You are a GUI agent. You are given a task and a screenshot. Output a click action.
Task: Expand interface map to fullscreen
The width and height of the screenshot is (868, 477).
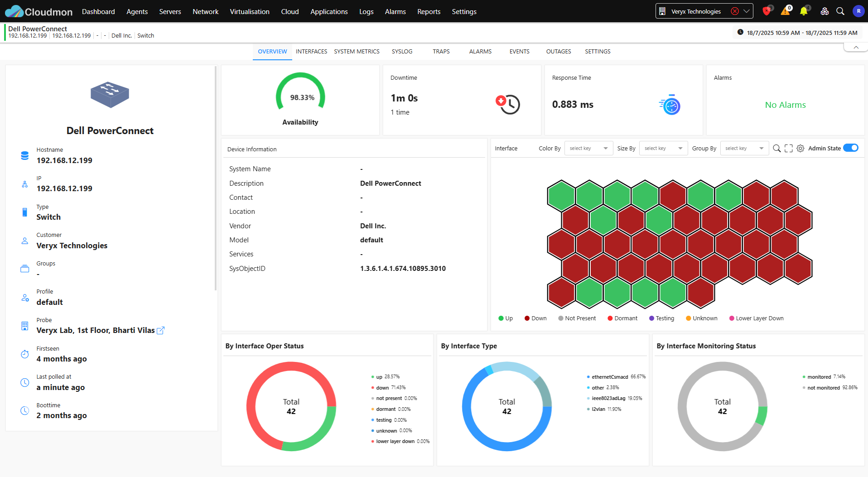(789, 149)
